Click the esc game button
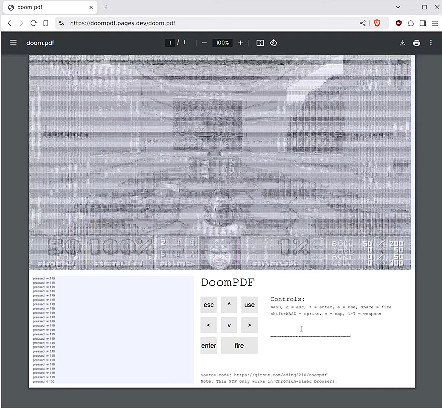This screenshot has width=442, height=408. (209, 305)
